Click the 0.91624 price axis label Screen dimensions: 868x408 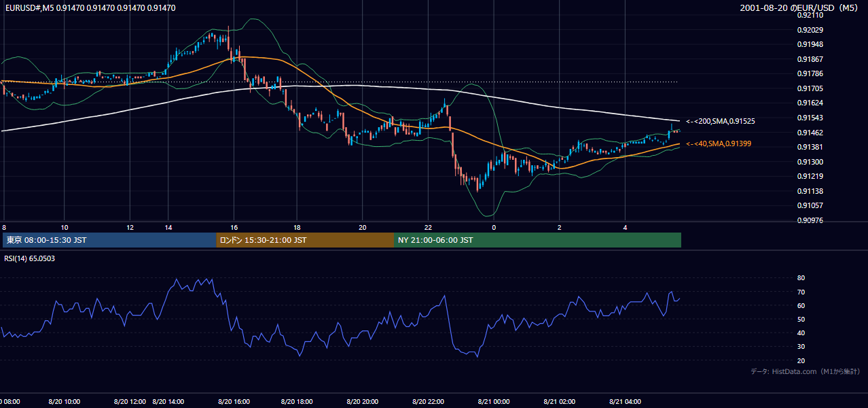pyautogui.click(x=811, y=103)
